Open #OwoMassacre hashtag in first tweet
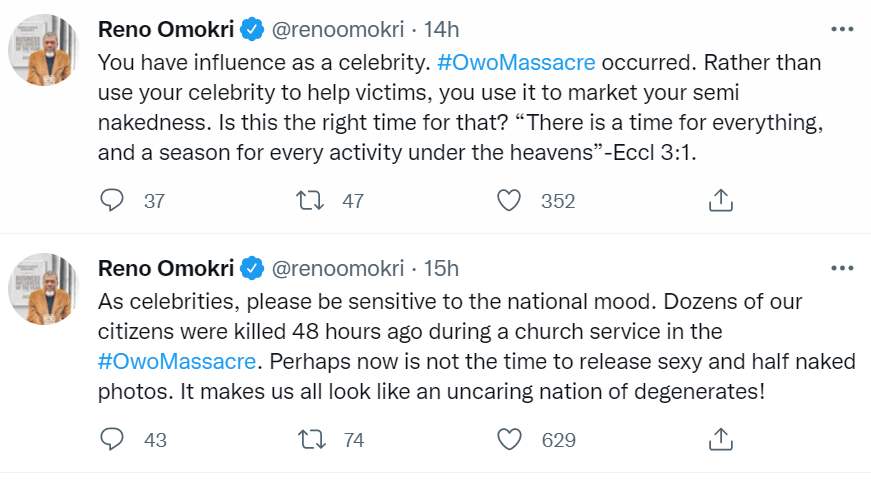 (x=516, y=62)
